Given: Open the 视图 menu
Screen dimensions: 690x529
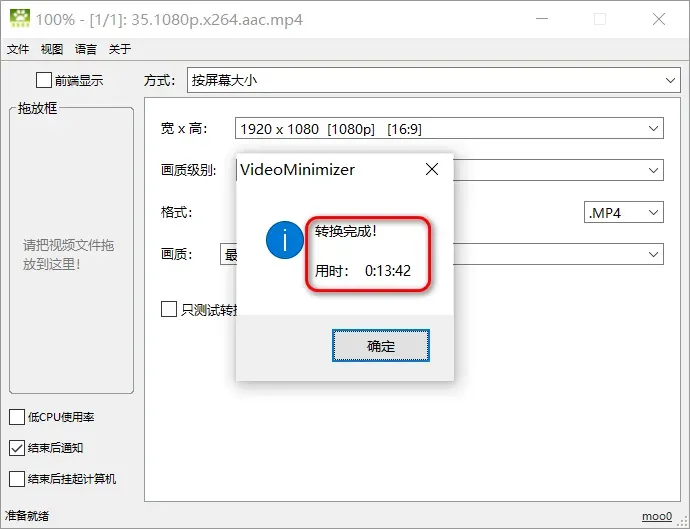Looking at the screenshot, I should click(x=52, y=49).
